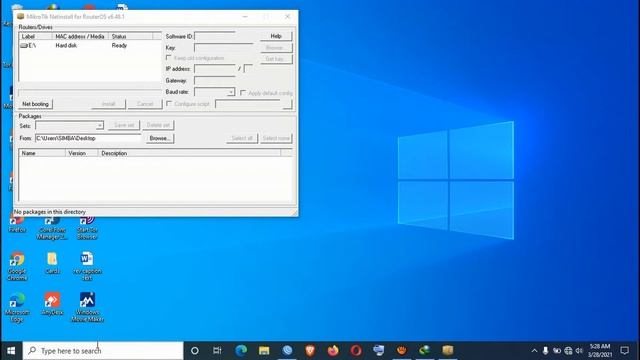The image size is (640, 360).
Task: Click the Install button
Action: [x=109, y=104]
